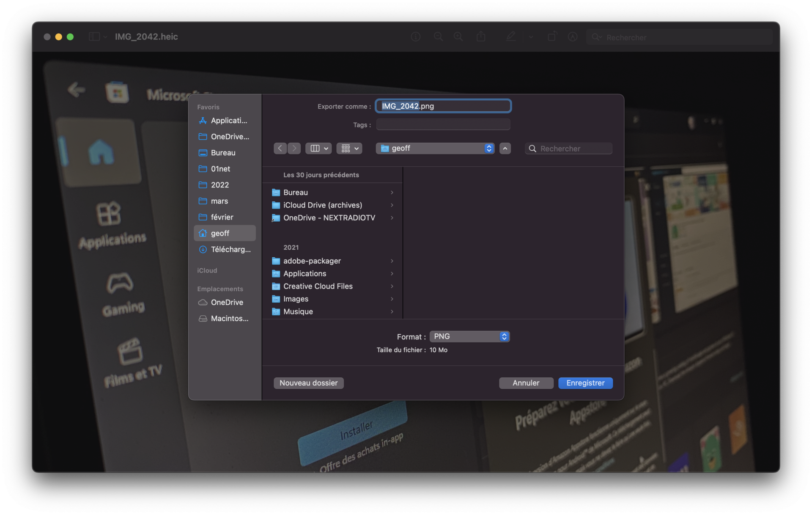This screenshot has height=515, width=812.
Task: Click the Exporter comme filename field
Action: [x=443, y=106]
